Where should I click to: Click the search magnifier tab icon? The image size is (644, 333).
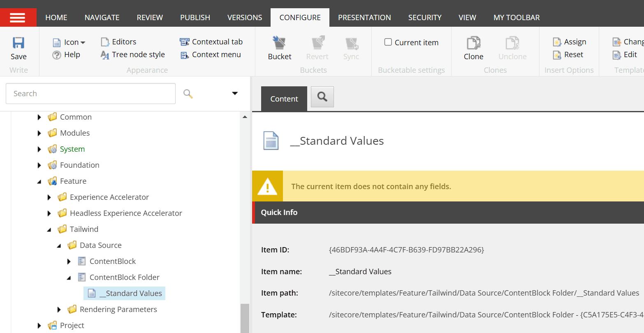322,97
